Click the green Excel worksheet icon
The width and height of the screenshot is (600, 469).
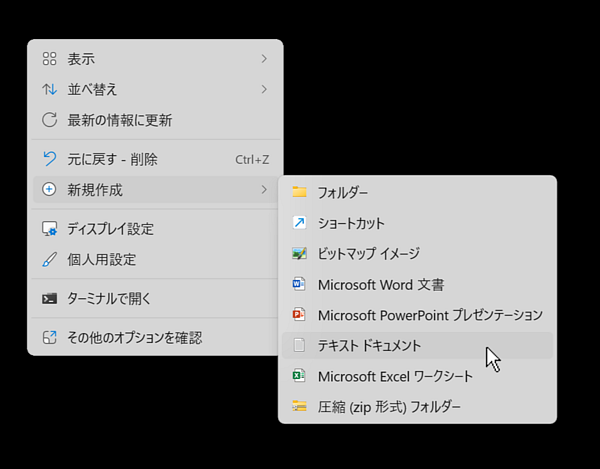pos(299,376)
